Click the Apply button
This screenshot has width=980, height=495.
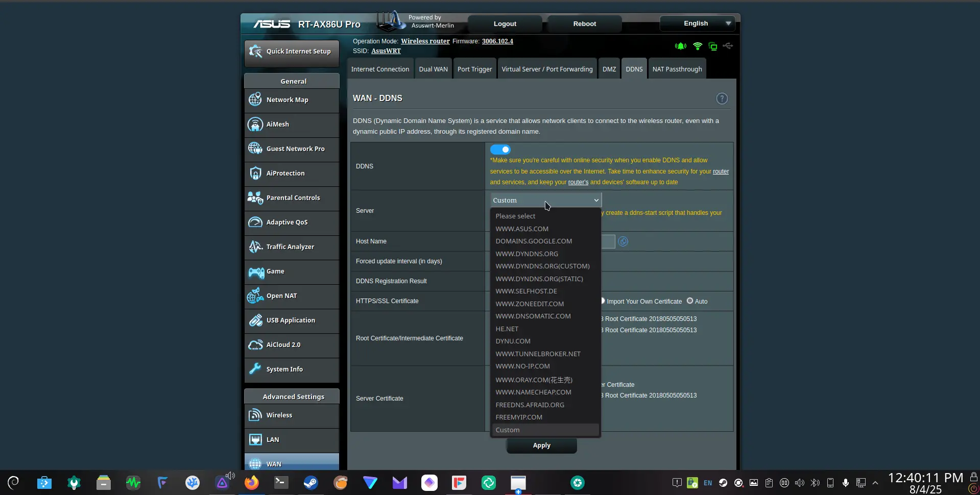pos(541,445)
